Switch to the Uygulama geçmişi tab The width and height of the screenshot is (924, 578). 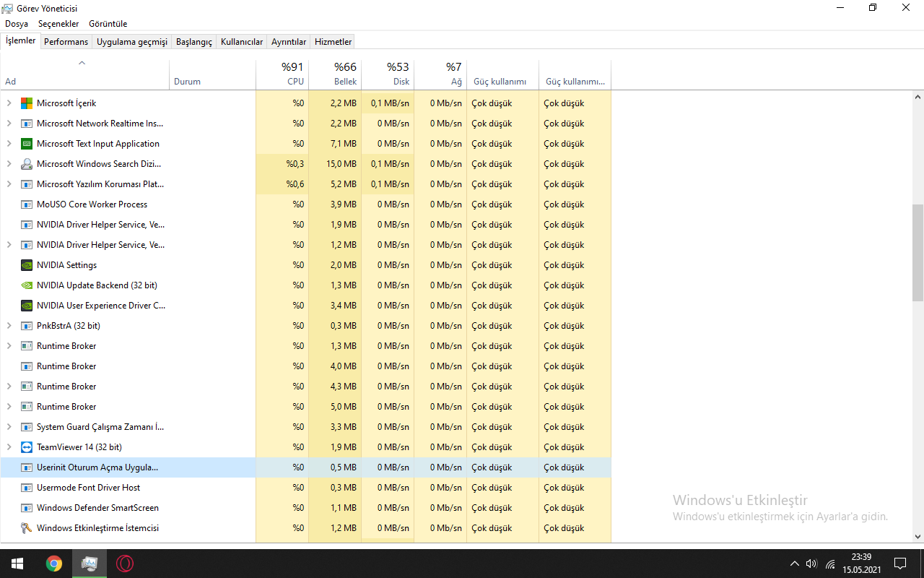[x=132, y=42]
